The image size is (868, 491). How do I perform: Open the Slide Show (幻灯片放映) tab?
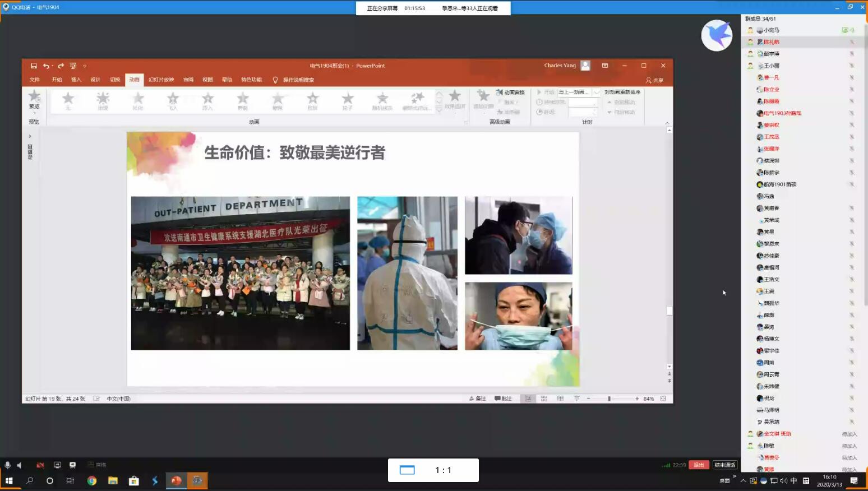pos(161,80)
